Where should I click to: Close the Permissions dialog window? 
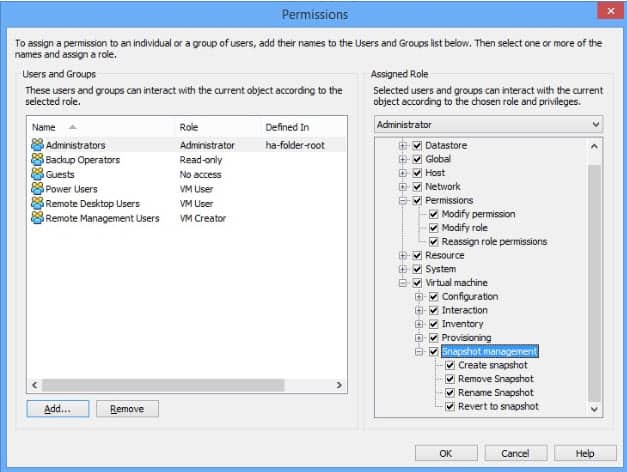611,11
